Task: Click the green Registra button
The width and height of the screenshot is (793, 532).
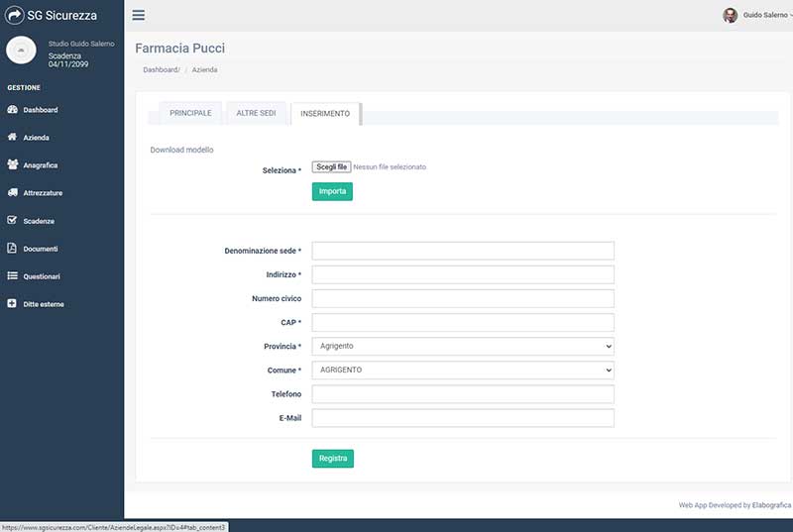Action: pos(333,459)
